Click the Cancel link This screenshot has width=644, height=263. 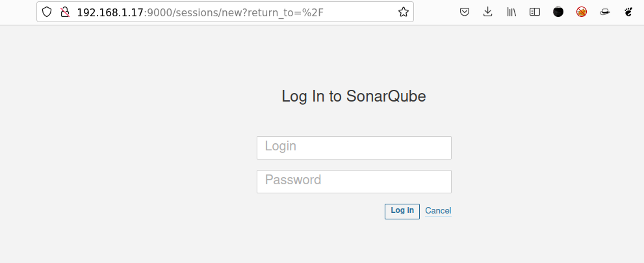point(438,211)
